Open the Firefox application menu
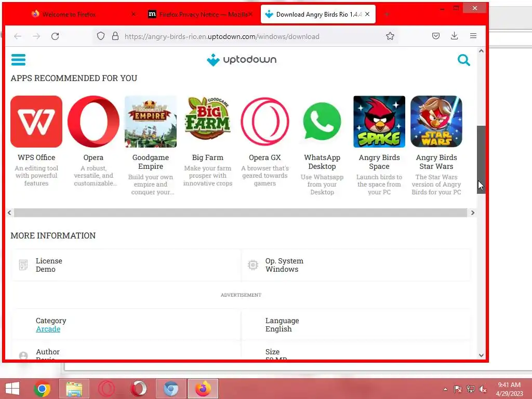The image size is (532, 399). coord(473,36)
